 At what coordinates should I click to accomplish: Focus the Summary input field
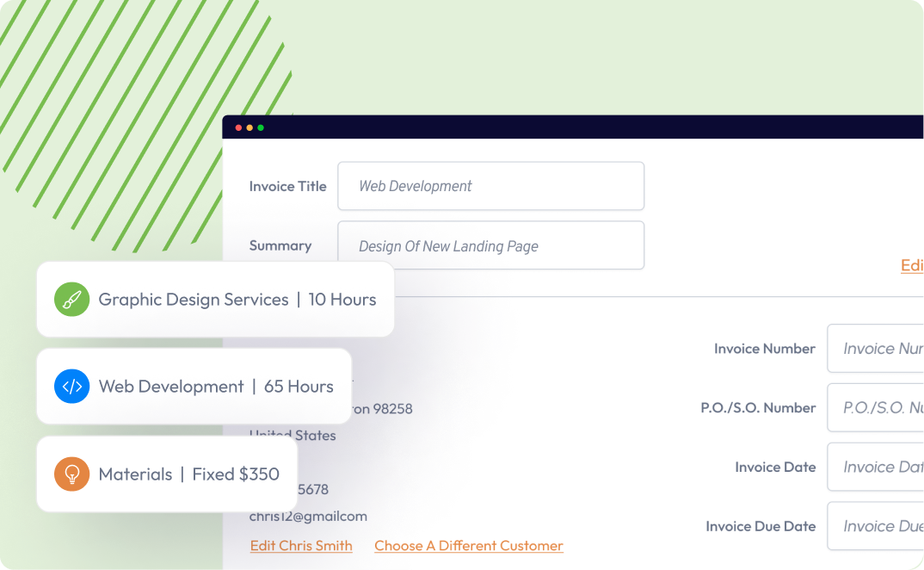(491, 245)
